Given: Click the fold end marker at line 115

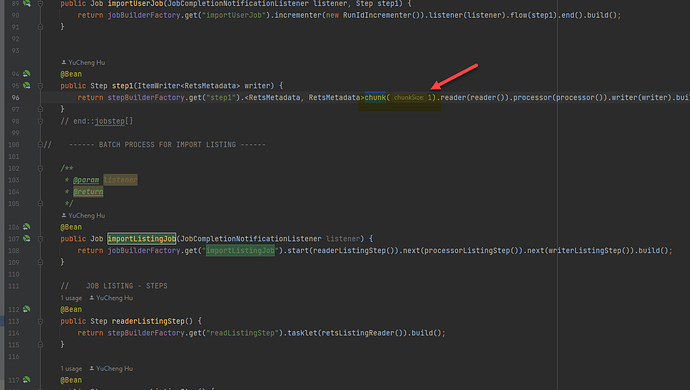Looking at the screenshot, I should pos(40,345).
